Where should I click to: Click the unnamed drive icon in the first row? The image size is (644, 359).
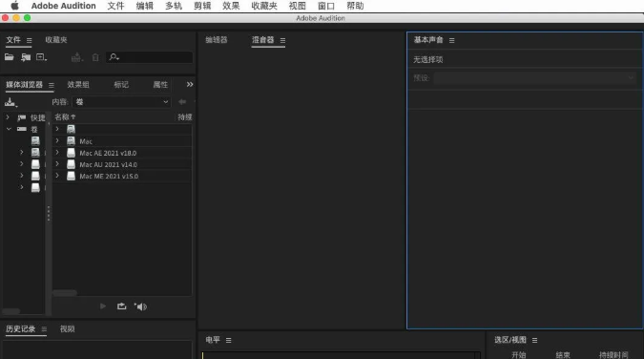(x=71, y=129)
